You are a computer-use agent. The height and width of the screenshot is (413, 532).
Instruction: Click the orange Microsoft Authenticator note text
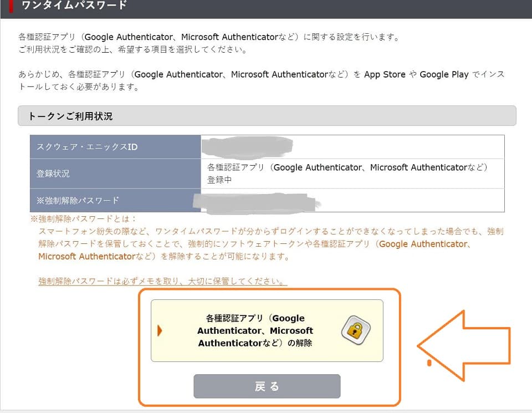point(87,257)
